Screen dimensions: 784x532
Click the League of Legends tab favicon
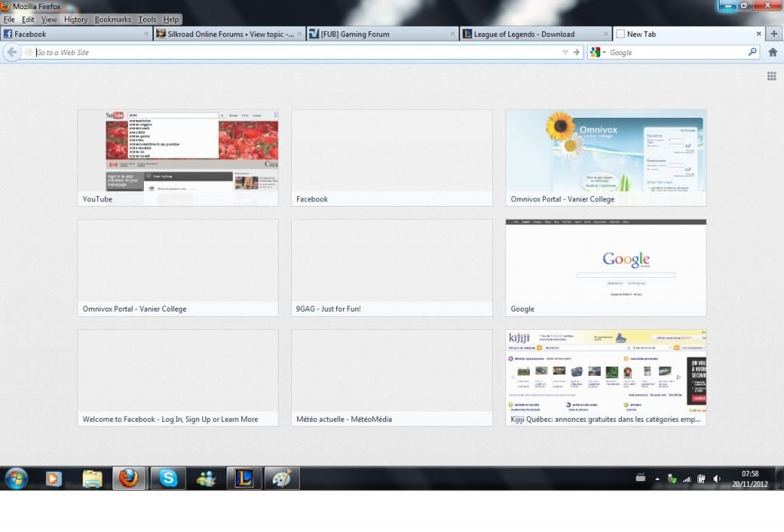tap(467, 34)
